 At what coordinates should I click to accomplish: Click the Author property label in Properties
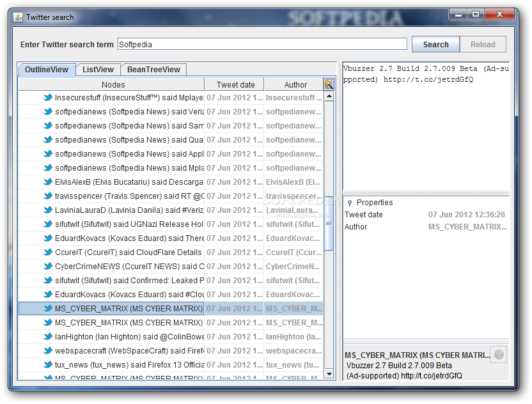coord(356,227)
